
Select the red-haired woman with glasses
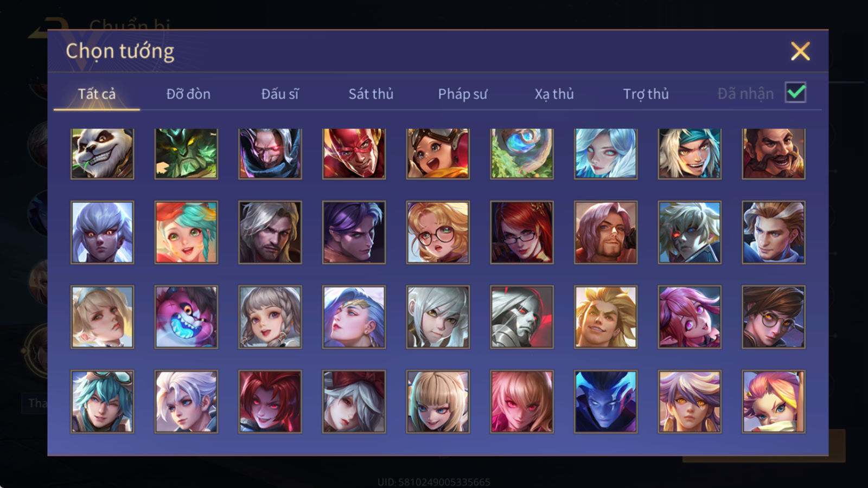pos(522,233)
